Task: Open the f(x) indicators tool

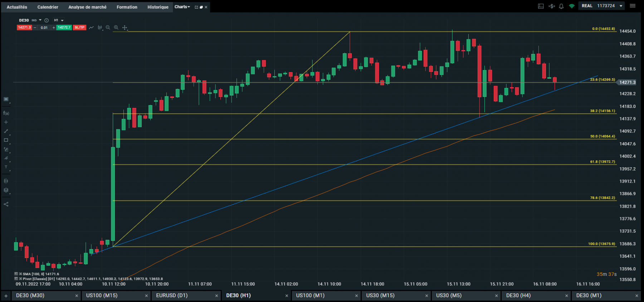Action: point(6,113)
